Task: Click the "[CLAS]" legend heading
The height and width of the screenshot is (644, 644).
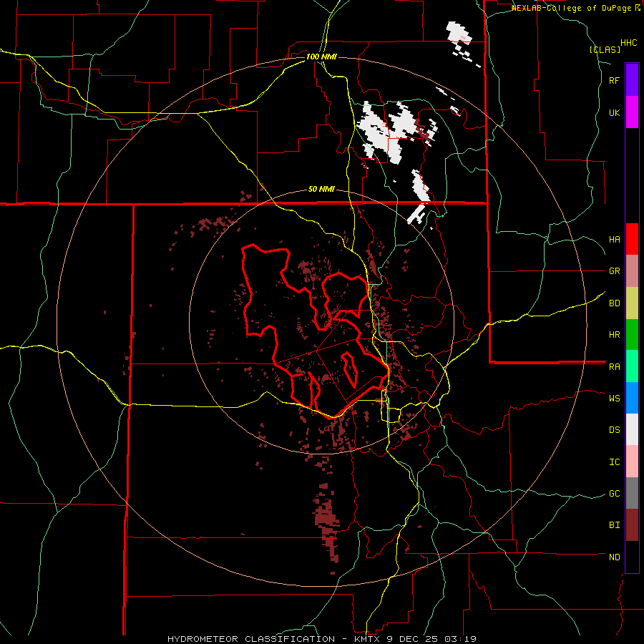Action: coord(605,49)
